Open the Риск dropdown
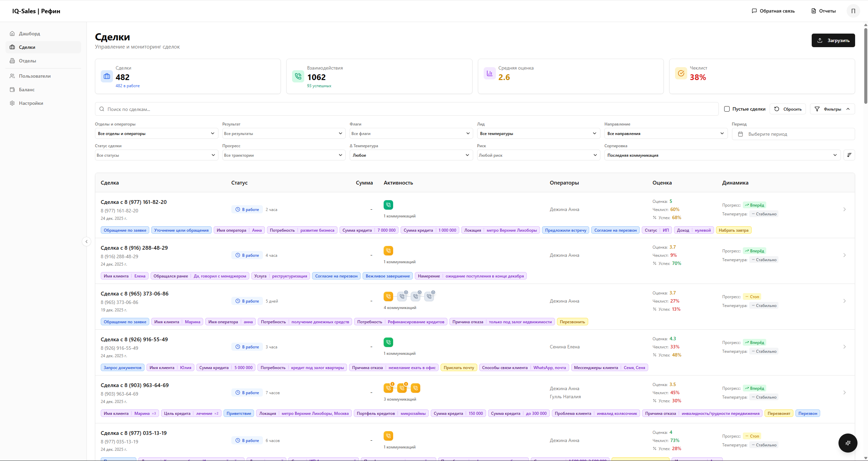 (538, 155)
